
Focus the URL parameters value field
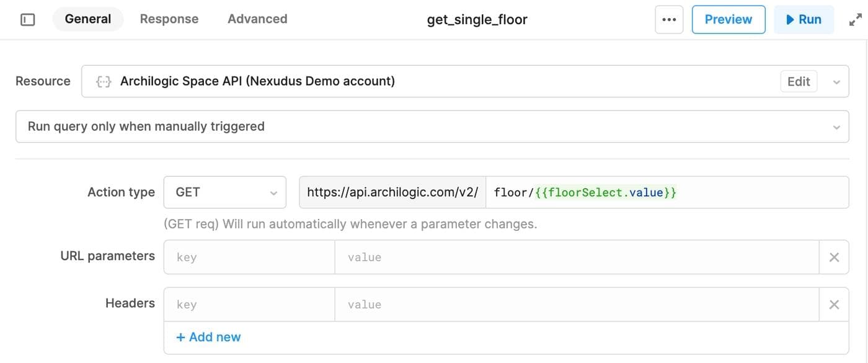click(x=577, y=257)
